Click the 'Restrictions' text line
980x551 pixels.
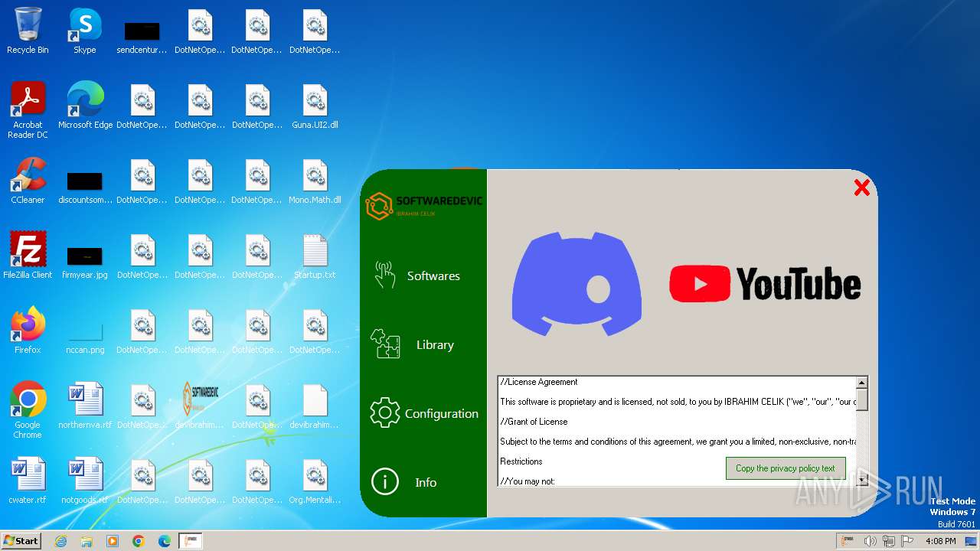coord(521,461)
